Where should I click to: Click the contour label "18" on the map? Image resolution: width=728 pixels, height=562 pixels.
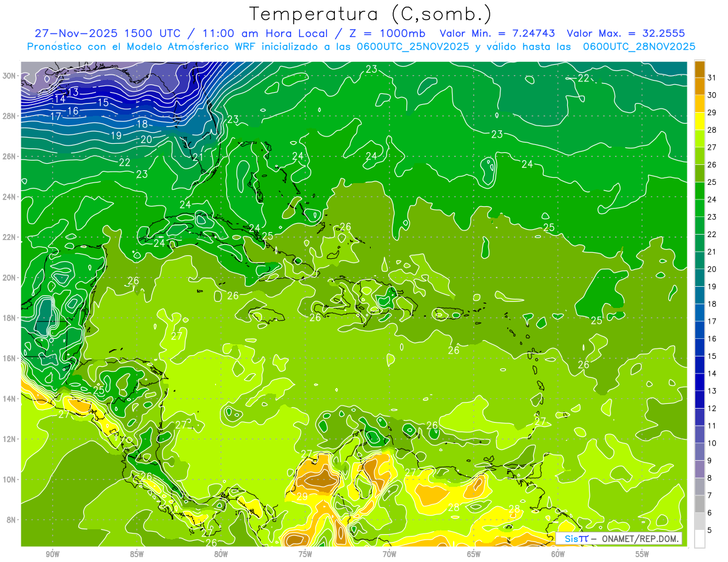pos(142,124)
